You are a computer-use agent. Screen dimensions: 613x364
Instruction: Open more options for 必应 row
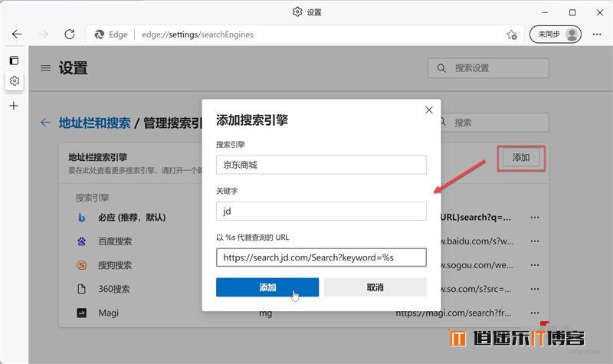[x=535, y=218]
